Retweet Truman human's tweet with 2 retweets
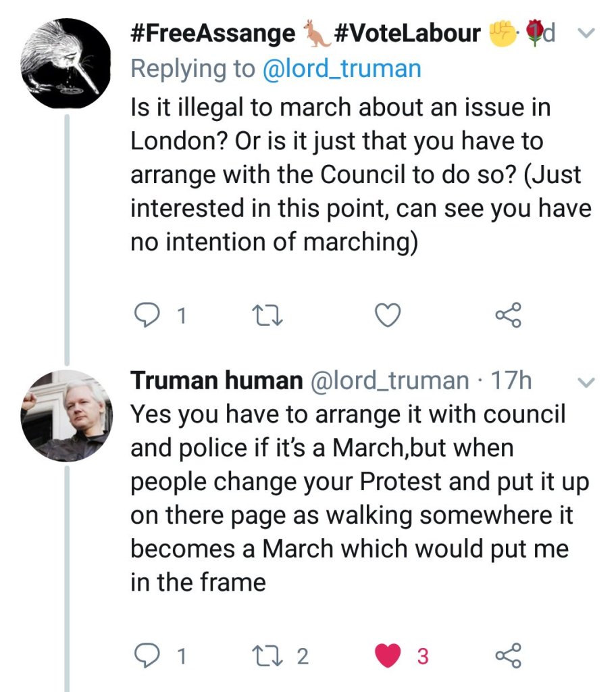616x692 pixels. [x=260, y=656]
